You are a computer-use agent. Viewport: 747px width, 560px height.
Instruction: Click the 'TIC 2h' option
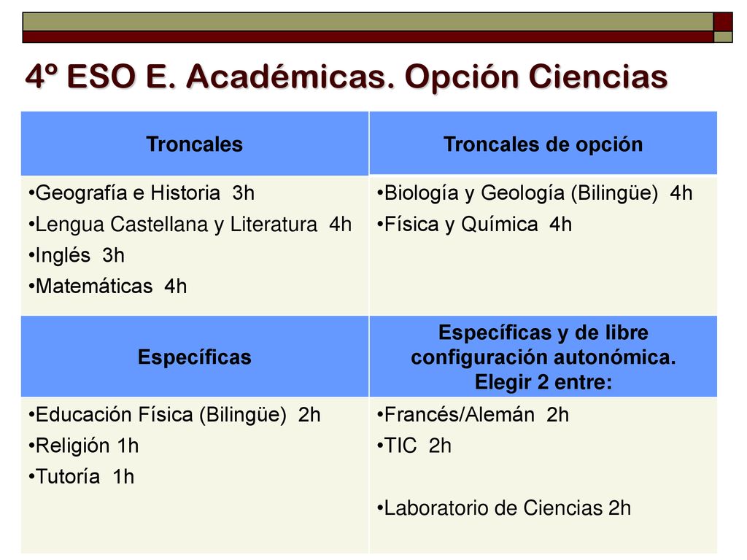click(x=414, y=446)
